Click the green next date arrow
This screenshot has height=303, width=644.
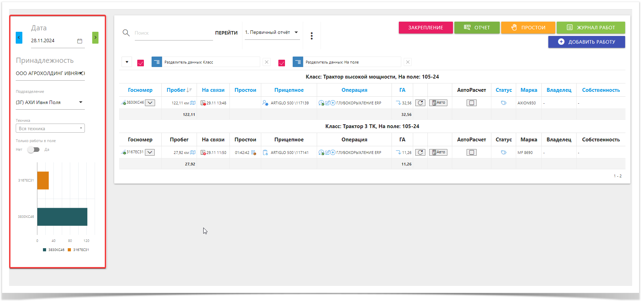pyautogui.click(x=95, y=37)
